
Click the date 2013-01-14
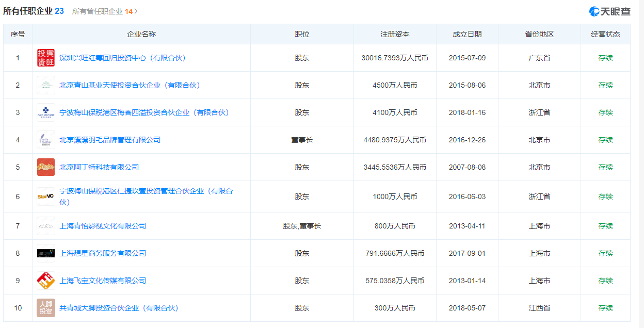coord(467,281)
